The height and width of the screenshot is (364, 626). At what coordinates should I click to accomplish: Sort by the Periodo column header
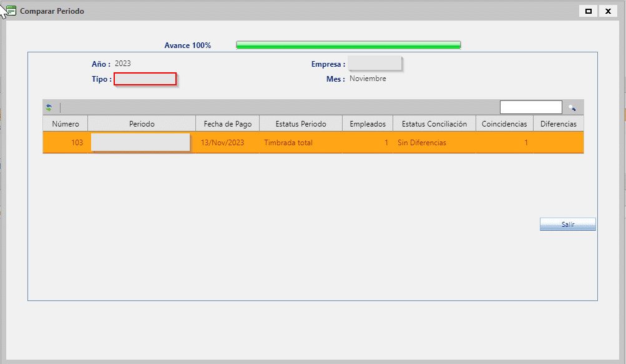(142, 124)
